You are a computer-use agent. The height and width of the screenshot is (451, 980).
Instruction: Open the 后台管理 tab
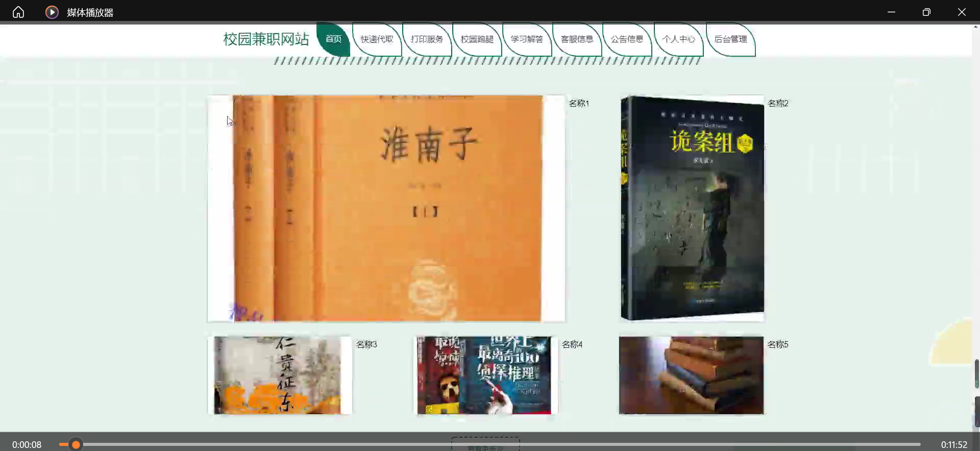pyautogui.click(x=730, y=39)
